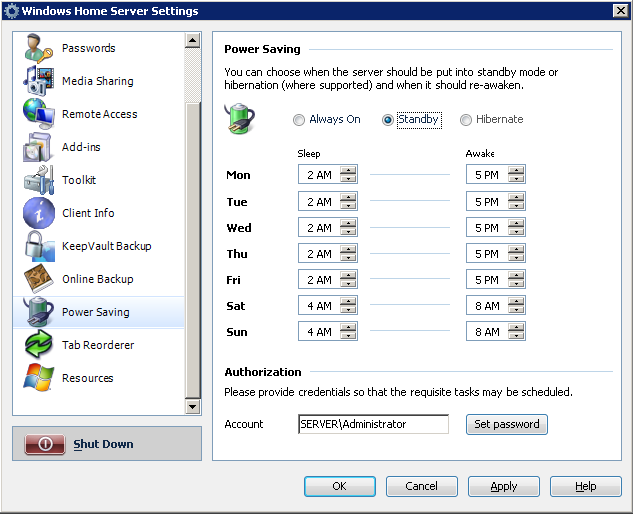Viewport: 633px width, 514px height.
Task: Open the Remote Access section
Action: tap(99, 114)
